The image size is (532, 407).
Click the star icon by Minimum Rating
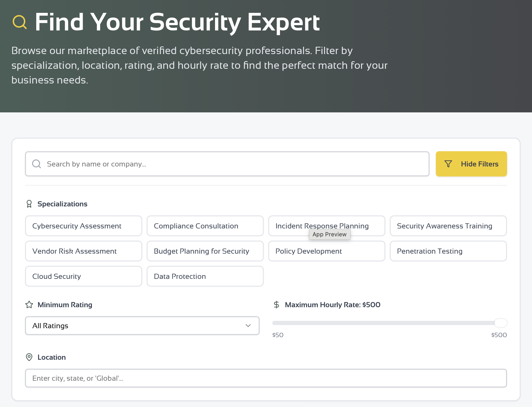(29, 305)
